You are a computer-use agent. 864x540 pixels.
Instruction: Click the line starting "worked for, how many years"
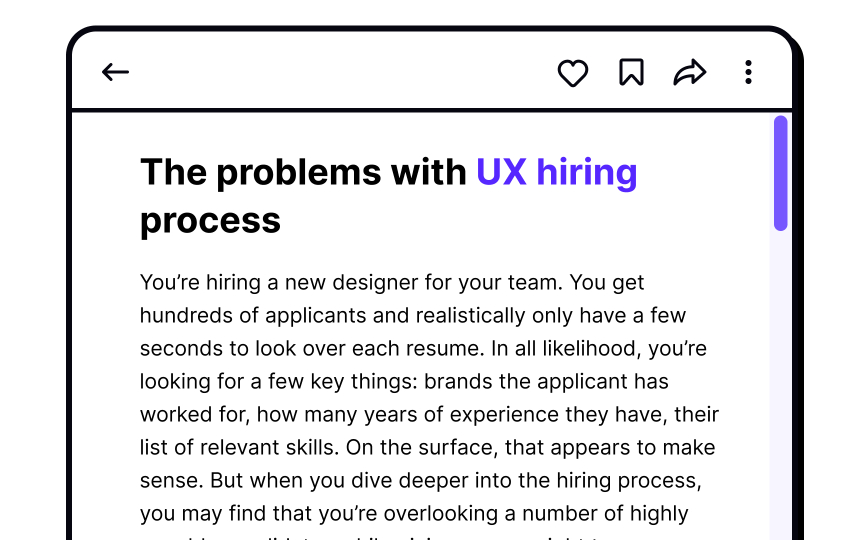(429, 415)
